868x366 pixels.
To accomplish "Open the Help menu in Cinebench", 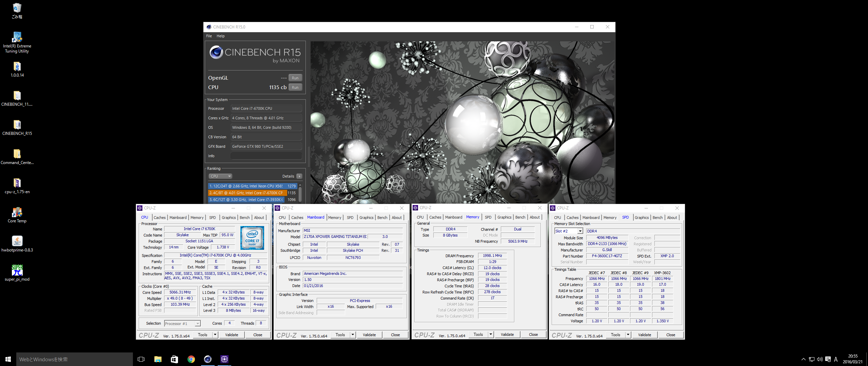I will (220, 36).
